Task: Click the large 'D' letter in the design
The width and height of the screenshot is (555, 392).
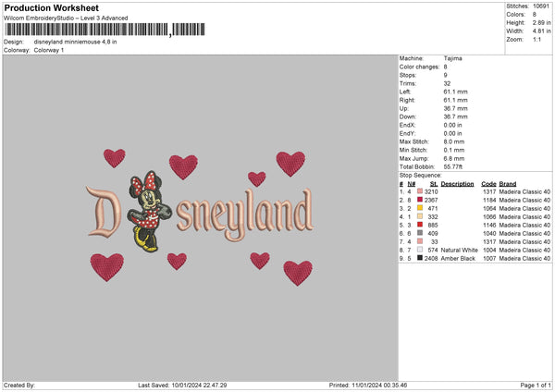Action: click(104, 212)
